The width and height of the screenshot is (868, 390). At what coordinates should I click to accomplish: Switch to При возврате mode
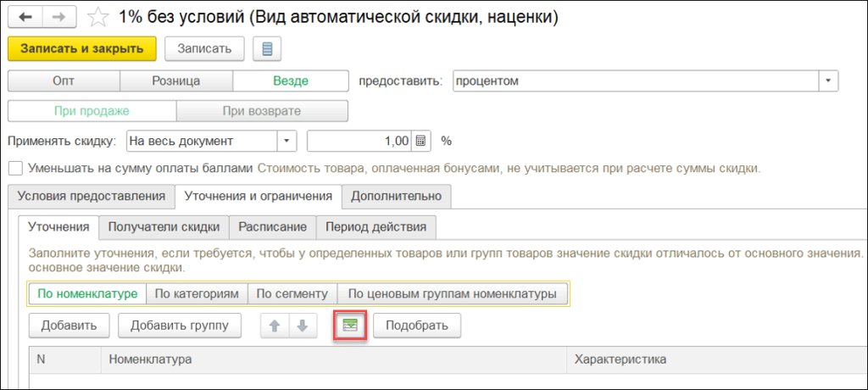pyautogui.click(x=262, y=111)
